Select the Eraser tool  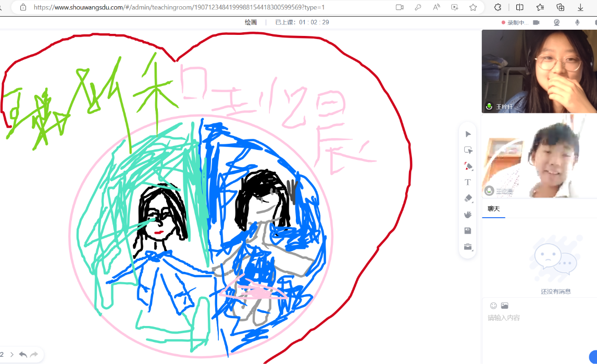pyautogui.click(x=468, y=198)
